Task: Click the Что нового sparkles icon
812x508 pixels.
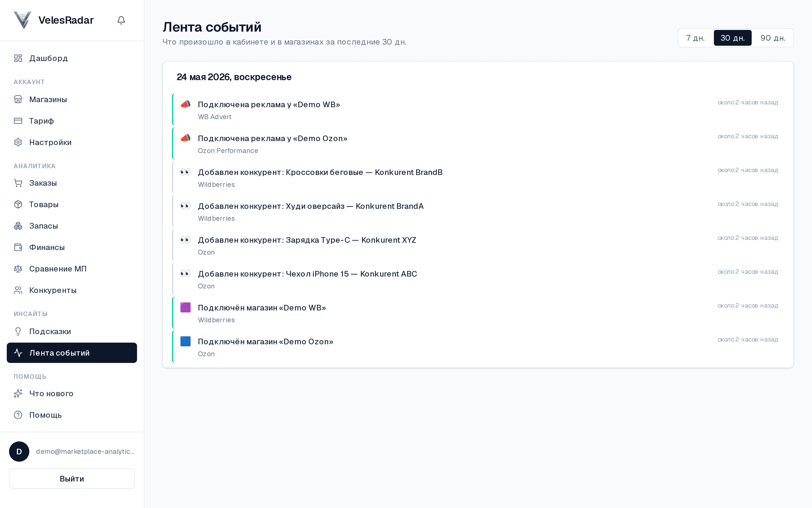Action: pyautogui.click(x=18, y=393)
